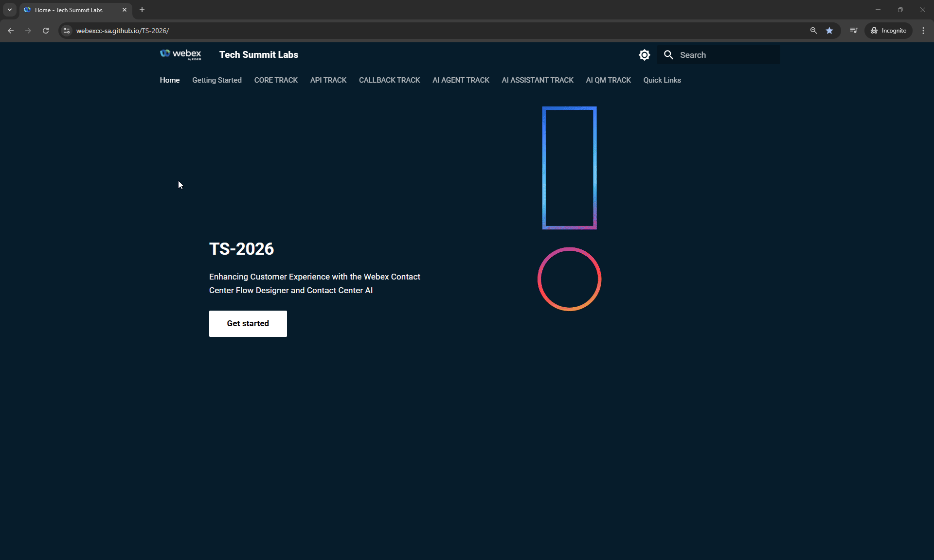This screenshot has height=560, width=934.
Task: Click the Webex by Cisco logo
Action: click(180, 54)
